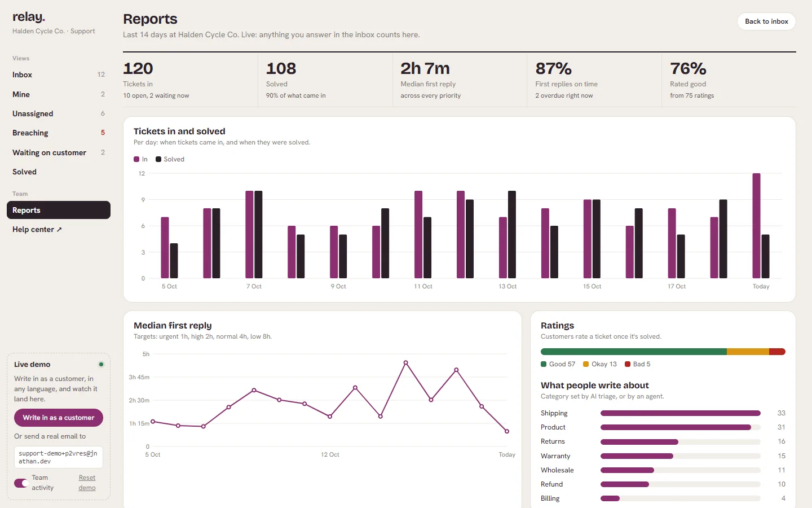Viewport: 812px width, 508px height.
Task: Click the 'Halden Cycle Co. · Support' subtitle
Action: pyautogui.click(x=54, y=31)
